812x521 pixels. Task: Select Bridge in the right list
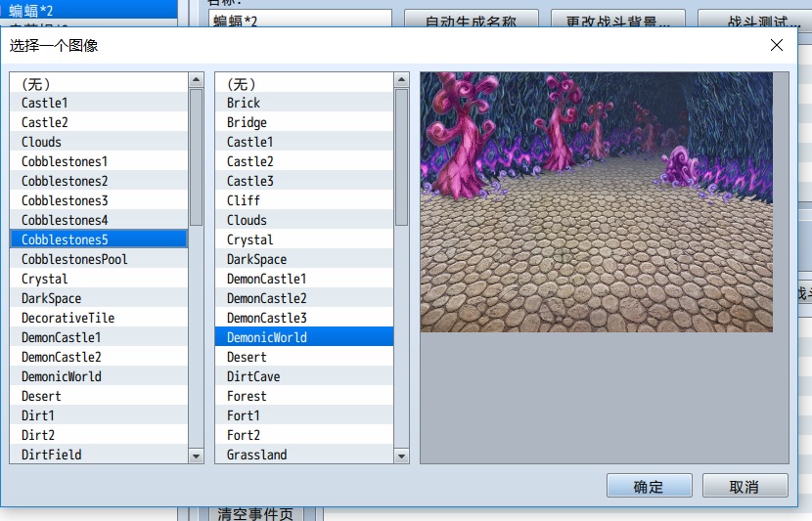coord(304,122)
